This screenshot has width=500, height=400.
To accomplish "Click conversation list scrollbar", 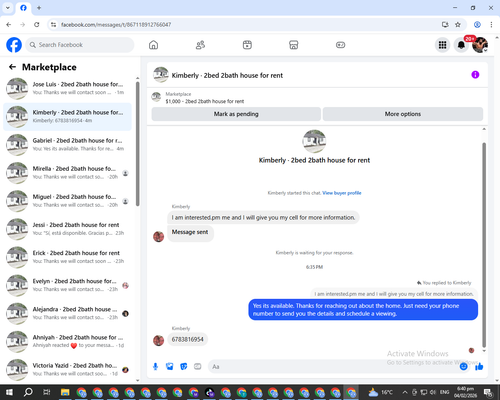I will point(138,143).
